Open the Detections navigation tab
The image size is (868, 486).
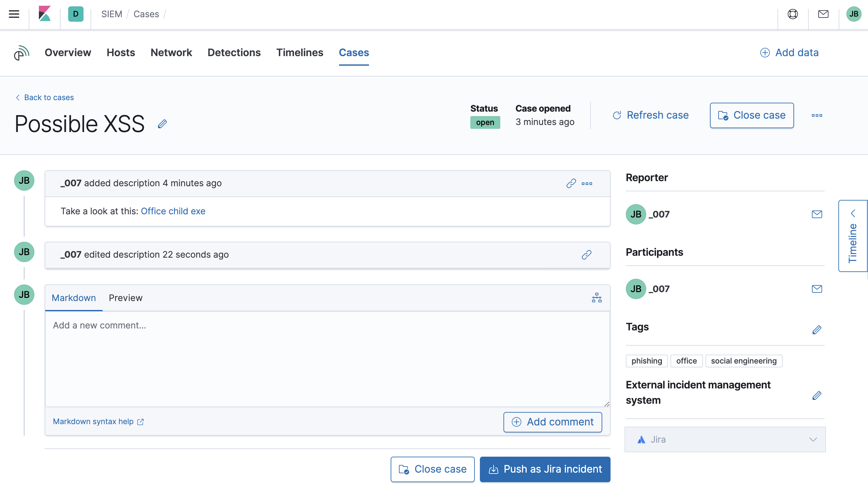click(234, 53)
